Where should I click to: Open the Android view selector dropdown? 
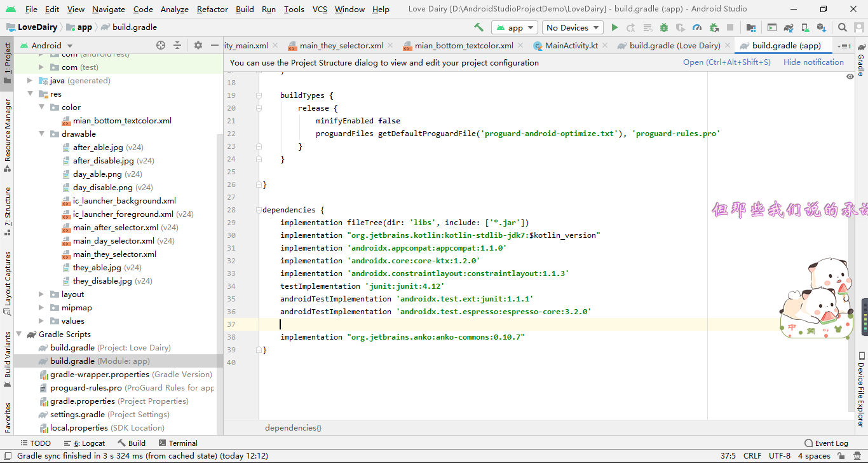click(x=46, y=45)
